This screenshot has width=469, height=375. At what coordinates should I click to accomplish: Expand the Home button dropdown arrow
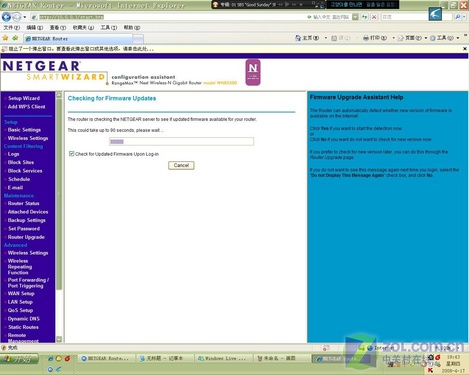(326, 38)
